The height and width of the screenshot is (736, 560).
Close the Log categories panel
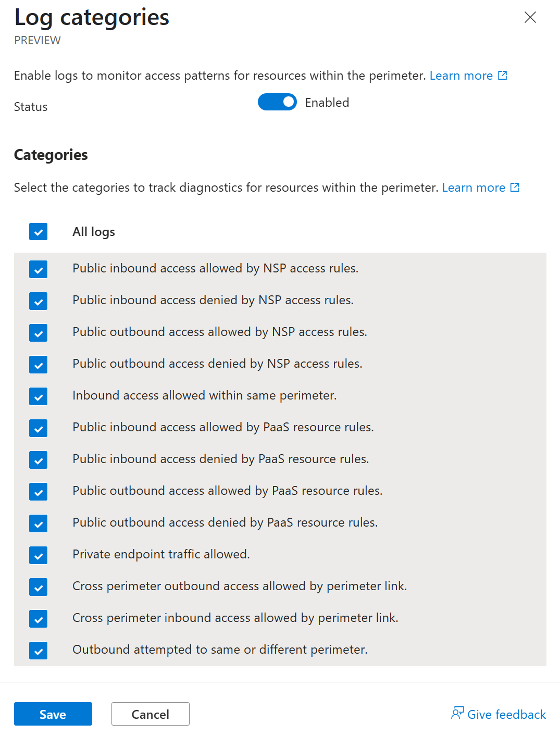pos(530,17)
